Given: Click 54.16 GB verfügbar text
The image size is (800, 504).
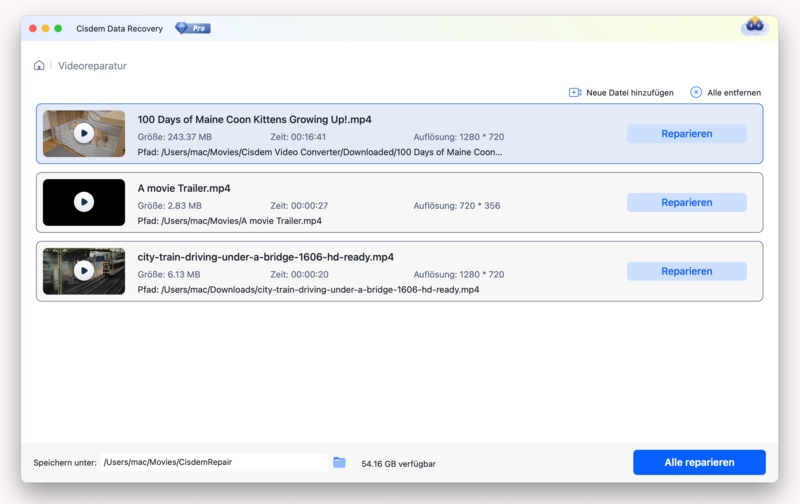Looking at the screenshot, I should (398, 464).
